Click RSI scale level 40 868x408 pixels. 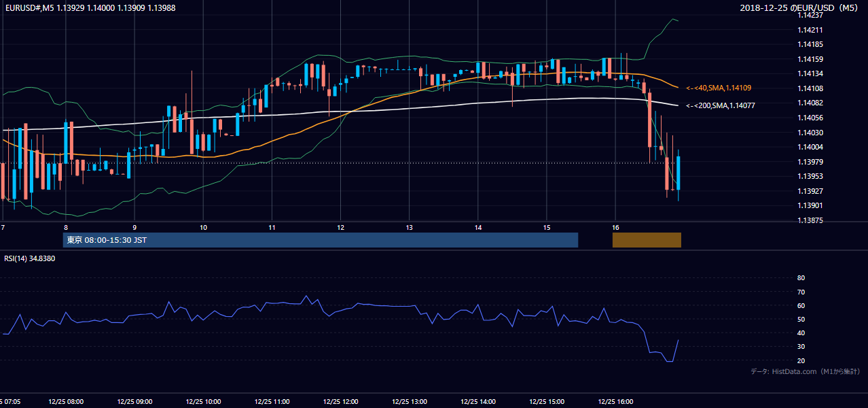pyautogui.click(x=801, y=333)
